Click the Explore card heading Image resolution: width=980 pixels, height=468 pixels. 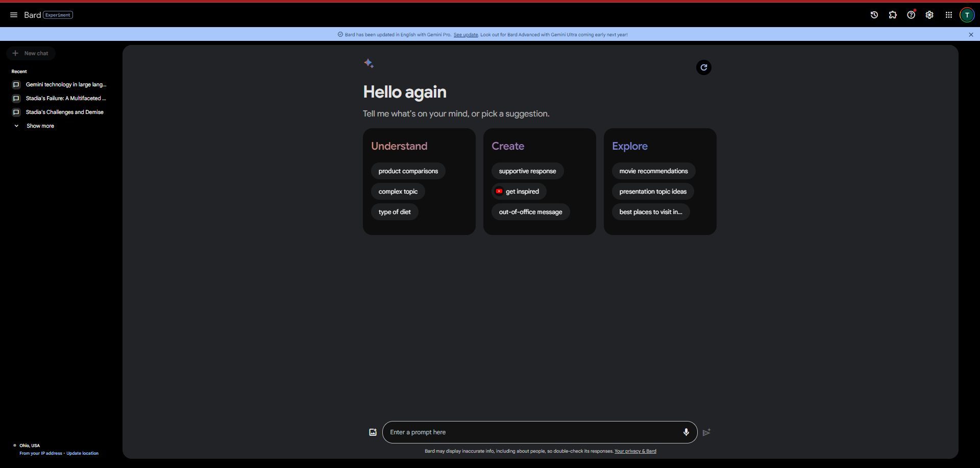[630, 146]
